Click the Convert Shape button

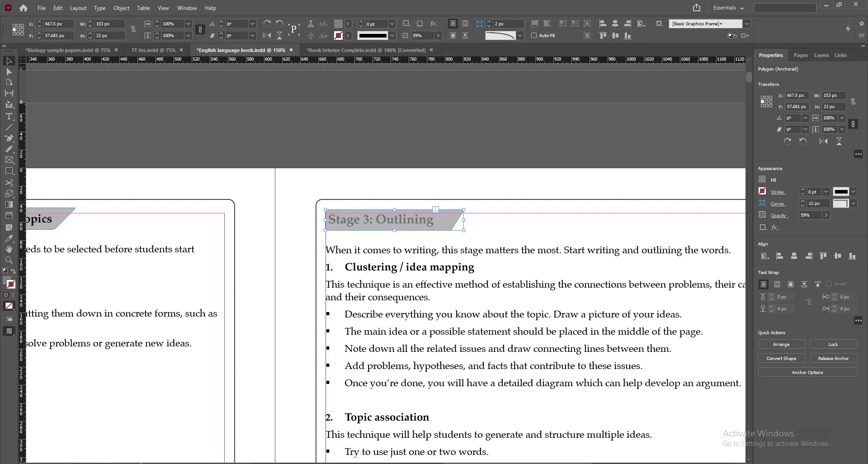click(781, 358)
